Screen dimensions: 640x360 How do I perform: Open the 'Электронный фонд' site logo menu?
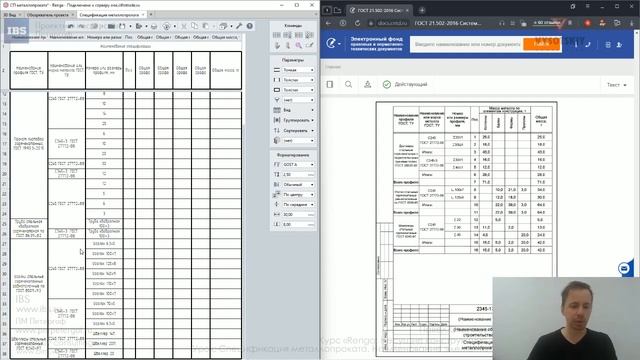(333, 43)
